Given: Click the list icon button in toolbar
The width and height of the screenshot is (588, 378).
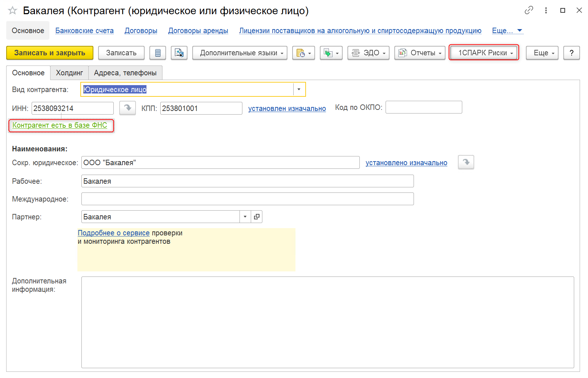Looking at the screenshot, I should (x=158, y=53).
